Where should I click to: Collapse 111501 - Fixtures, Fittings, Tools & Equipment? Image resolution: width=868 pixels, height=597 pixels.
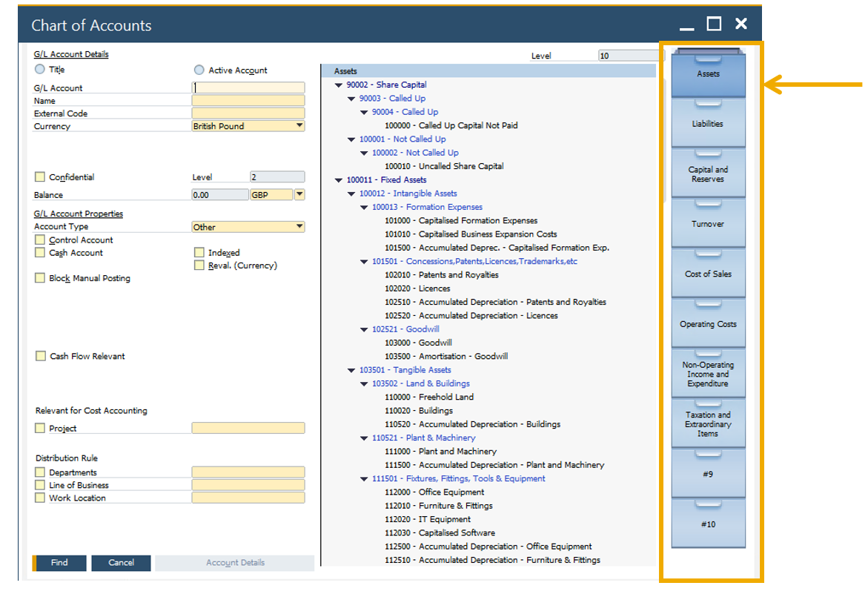click(x=364, y=479)
